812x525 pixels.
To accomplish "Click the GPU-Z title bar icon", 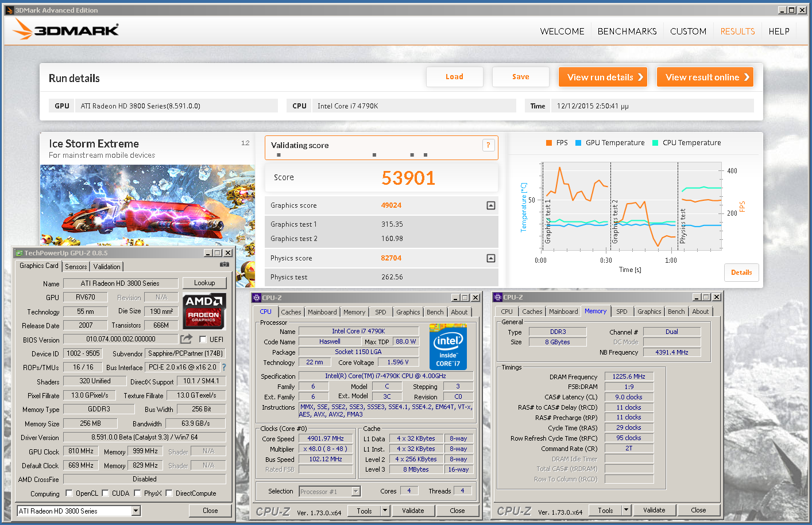I will click(x=18, y=253).
